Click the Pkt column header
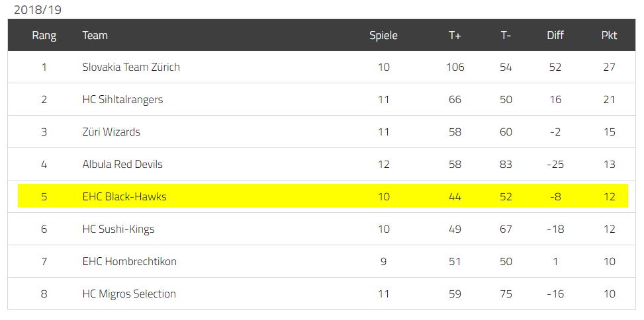Image resolution: width=644 pixels, height=320 pixels. point(609,36)
